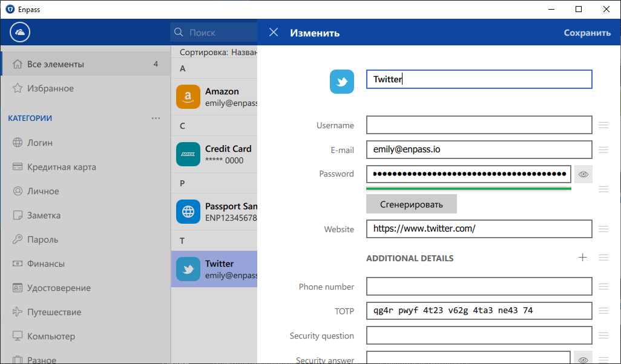Click the empty Phone number field
The height and width of the screenshot is (364, 621).
tap(479, 287)
